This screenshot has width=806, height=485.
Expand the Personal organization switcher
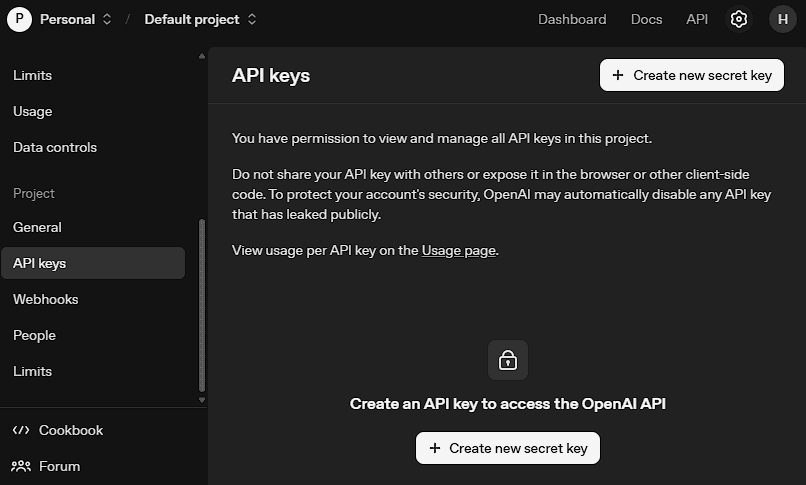click(x=107, y=19)
